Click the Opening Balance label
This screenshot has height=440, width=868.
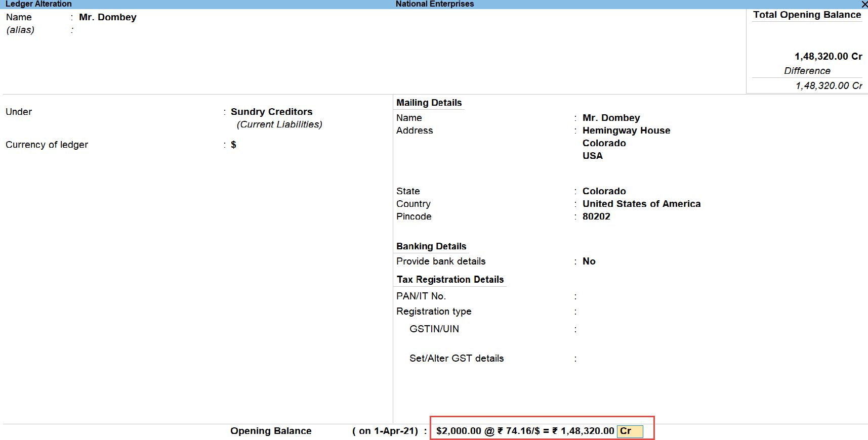tap(271, 431)
